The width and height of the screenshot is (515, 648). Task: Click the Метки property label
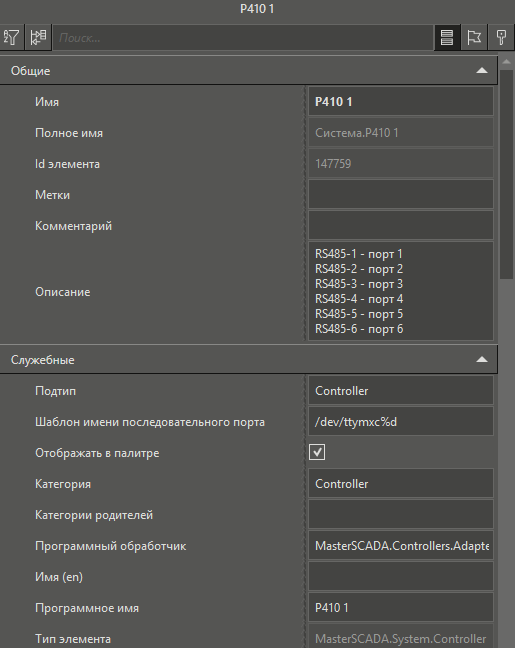pyautogui.click(x=52, y=195)
